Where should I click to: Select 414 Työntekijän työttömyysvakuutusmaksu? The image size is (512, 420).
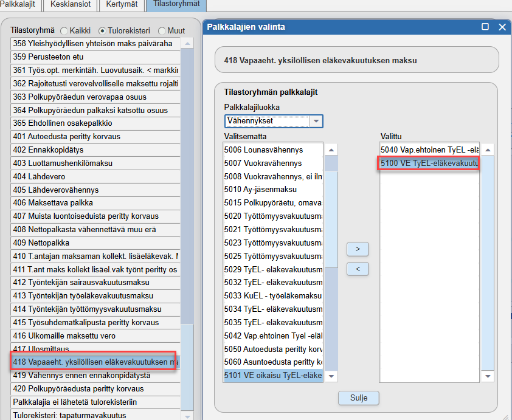click(x=95, y=309)
